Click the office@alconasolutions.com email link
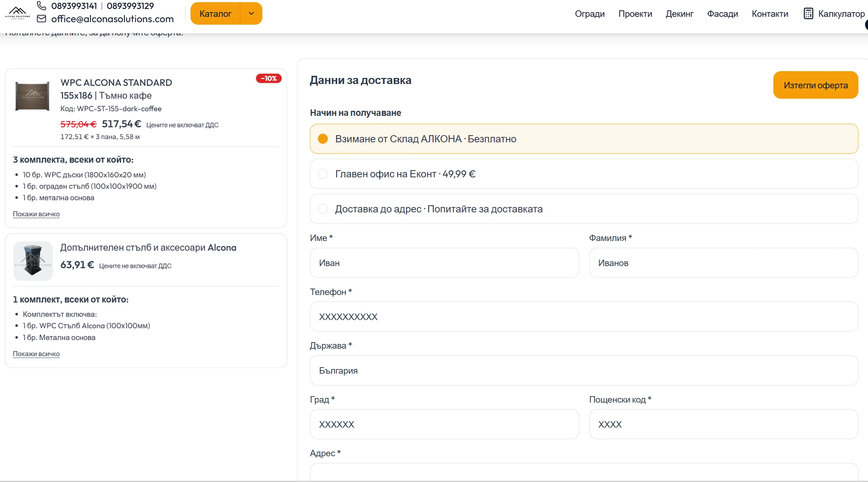The height and width of the screenshot is (482, 868). [112, 19]
